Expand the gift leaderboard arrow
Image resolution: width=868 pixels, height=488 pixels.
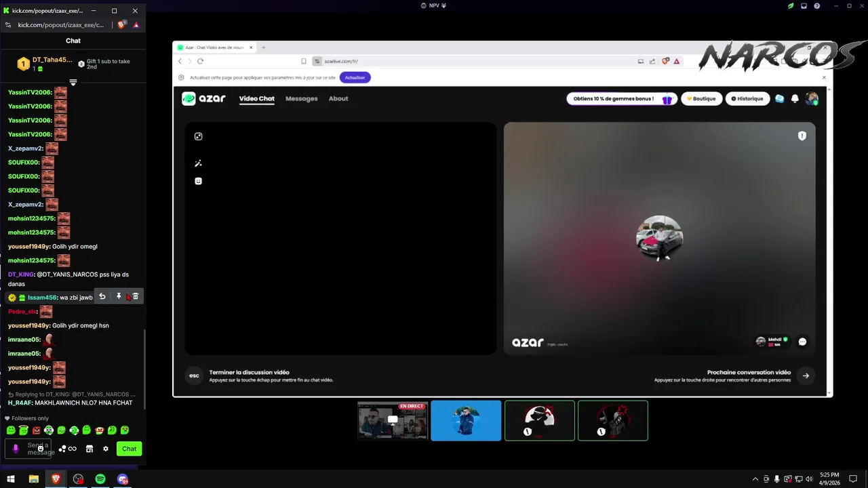(x=73, y=83)
